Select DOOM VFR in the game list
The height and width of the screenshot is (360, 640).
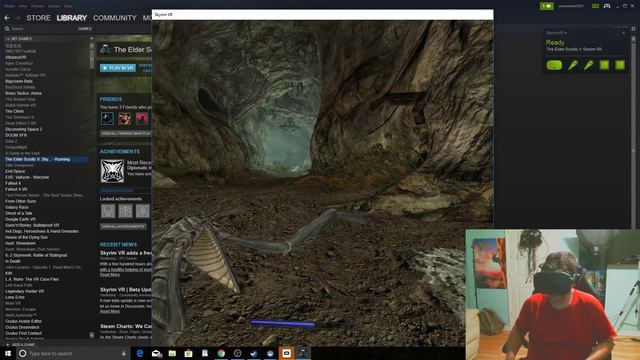coord(16,135)
